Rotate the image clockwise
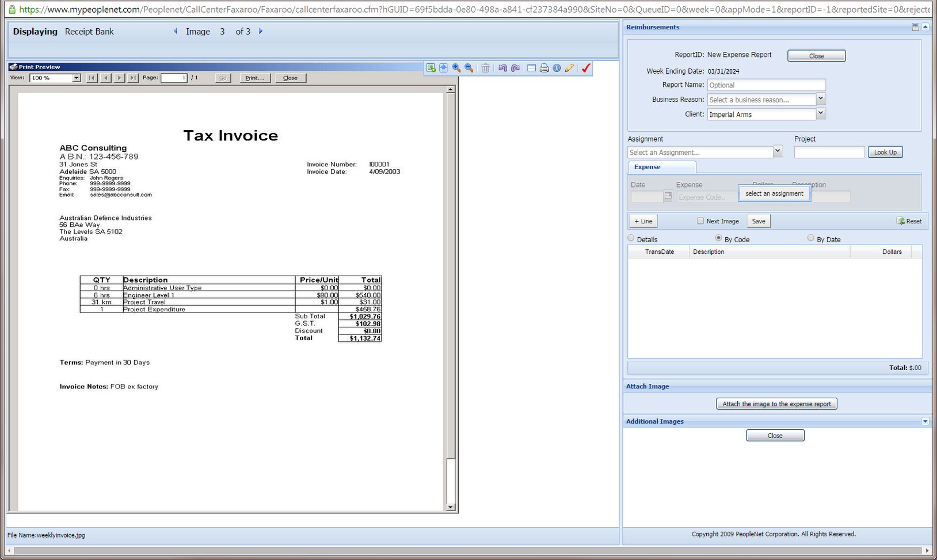This screenshot has height=560, width=937. pos(515,68)
